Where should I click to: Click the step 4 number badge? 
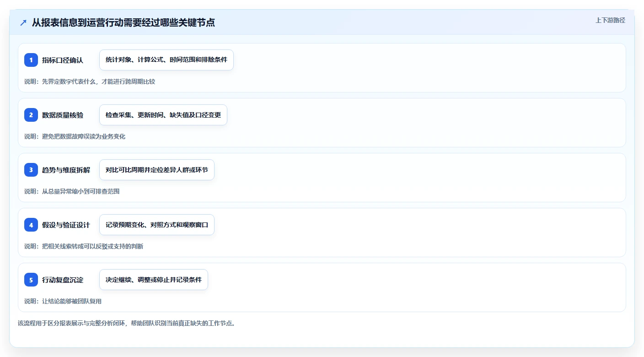(31, 225)
